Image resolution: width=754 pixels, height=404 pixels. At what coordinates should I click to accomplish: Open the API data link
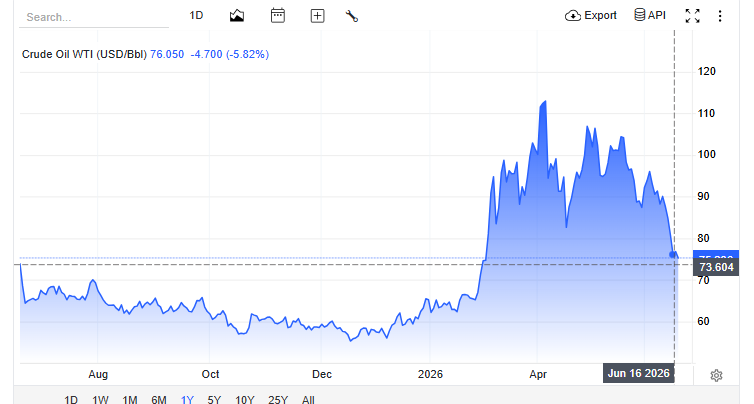click(650, 15)
